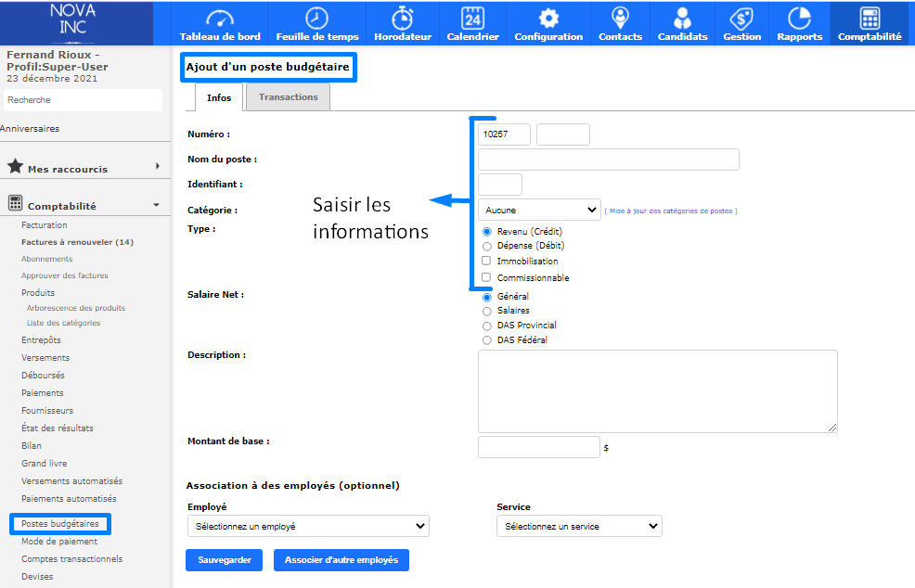Switch to the Transactions tab
Image resolution: width=915 pixels, height=588 pixels.
click(288, 97)
